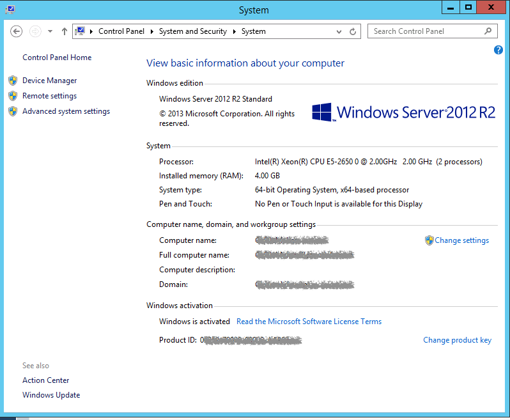Click shield icon beside Advanced system settings
The width and height of the screenshot is (510, 420).
(13, 111)
